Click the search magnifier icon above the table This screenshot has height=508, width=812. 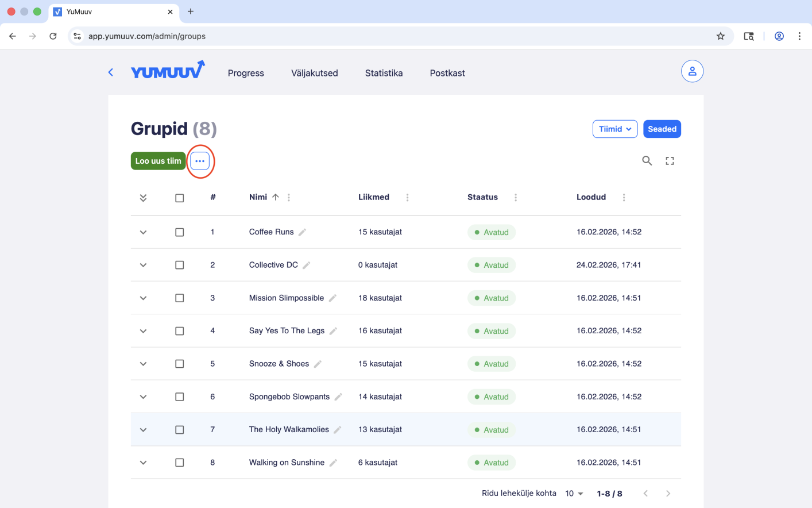tap(647, 161)
